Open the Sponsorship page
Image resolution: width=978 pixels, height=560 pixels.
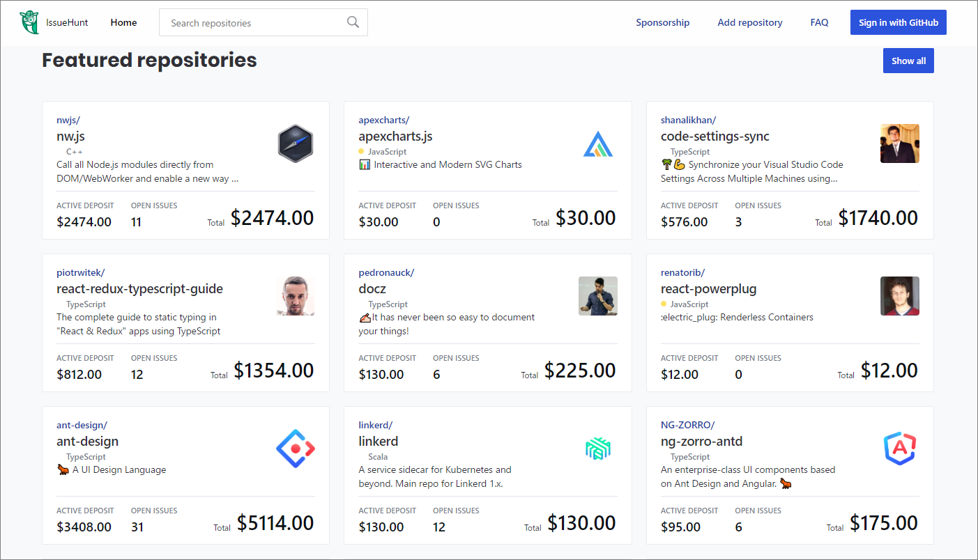662,22
